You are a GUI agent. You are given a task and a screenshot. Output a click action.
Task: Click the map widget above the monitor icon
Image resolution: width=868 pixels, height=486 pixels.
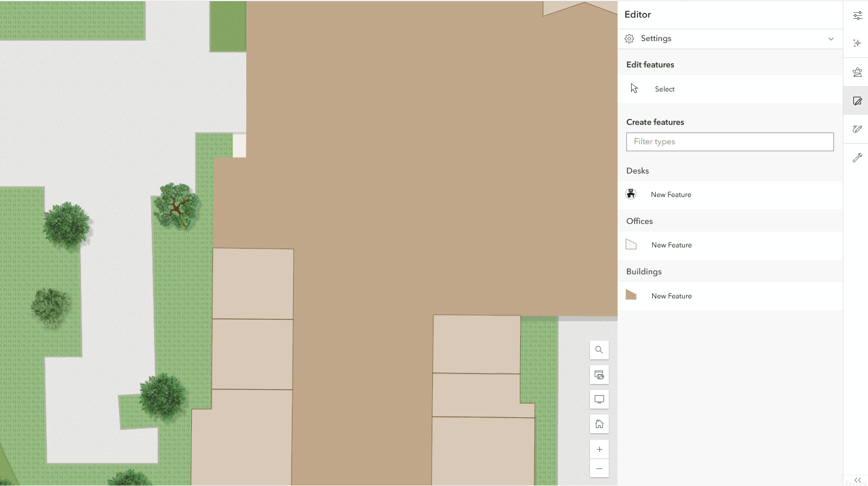pos(599,375)
